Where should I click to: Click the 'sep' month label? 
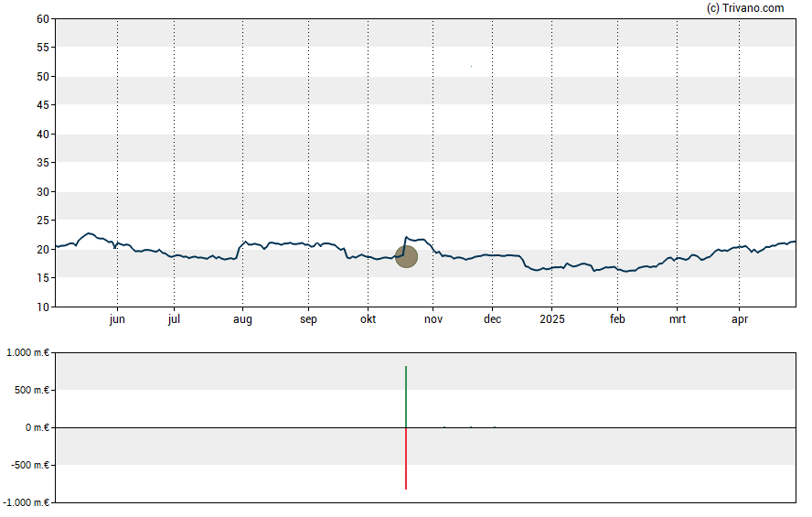pos(309,319)
